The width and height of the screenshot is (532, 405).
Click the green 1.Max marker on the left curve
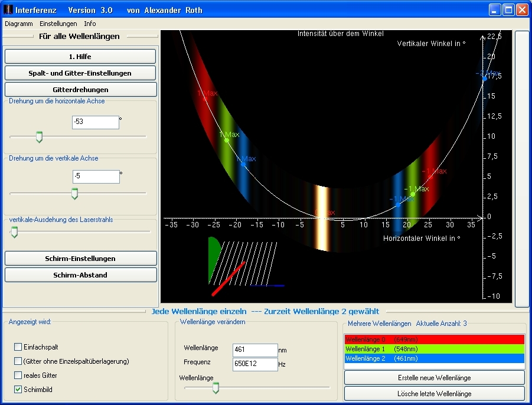[x=227, y=141]
